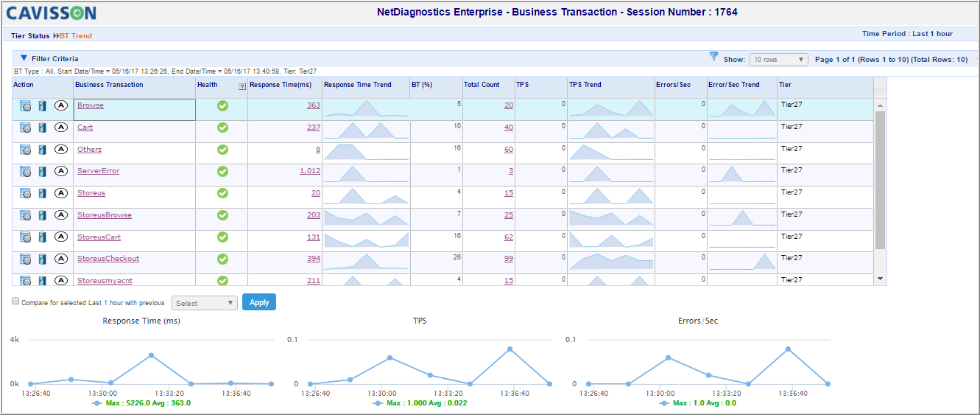980x415 pixels.
Task: Click the table-clock action icon in Browse row
Action: pyautogui.click(x=26, y=106)
